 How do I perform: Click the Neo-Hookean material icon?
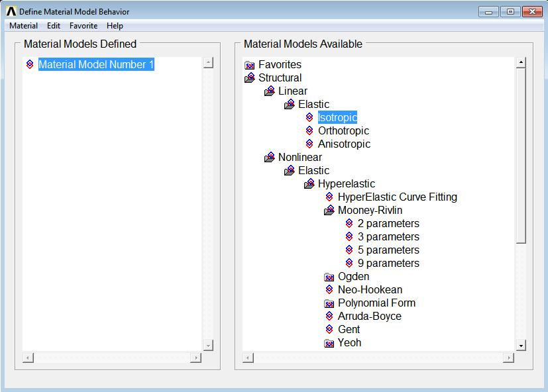coord(329,290)
